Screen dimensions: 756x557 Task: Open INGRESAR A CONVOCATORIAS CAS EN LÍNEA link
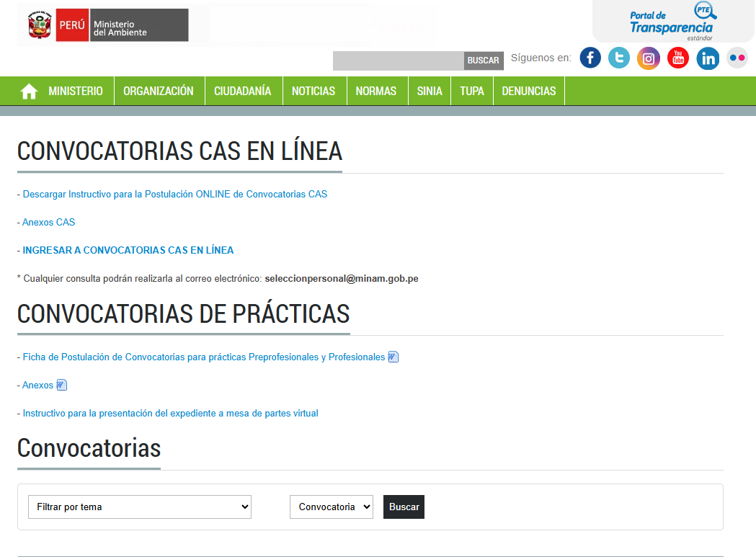[128, 250]
